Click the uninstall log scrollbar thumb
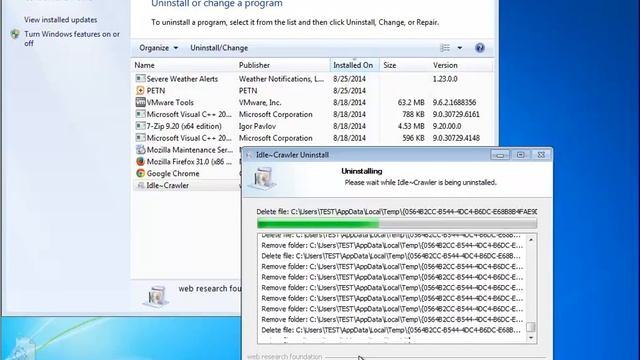The height and width of the screenshot is (360, 640). coord(531,327)
